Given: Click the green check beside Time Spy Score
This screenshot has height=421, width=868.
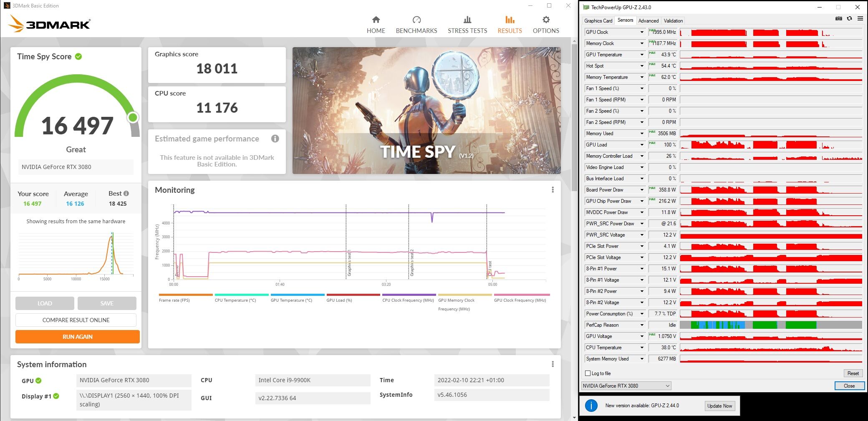Looking at the screenshot, I should click(78, 56).
